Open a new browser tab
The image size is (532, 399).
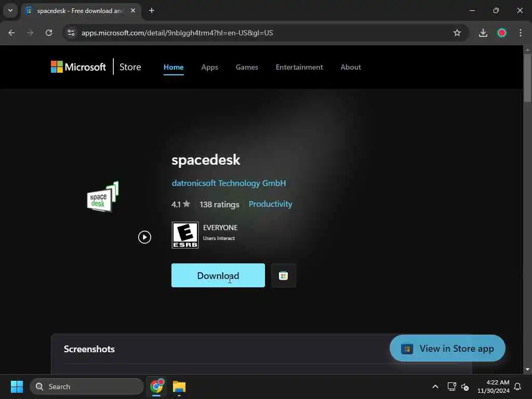[152, 11]
